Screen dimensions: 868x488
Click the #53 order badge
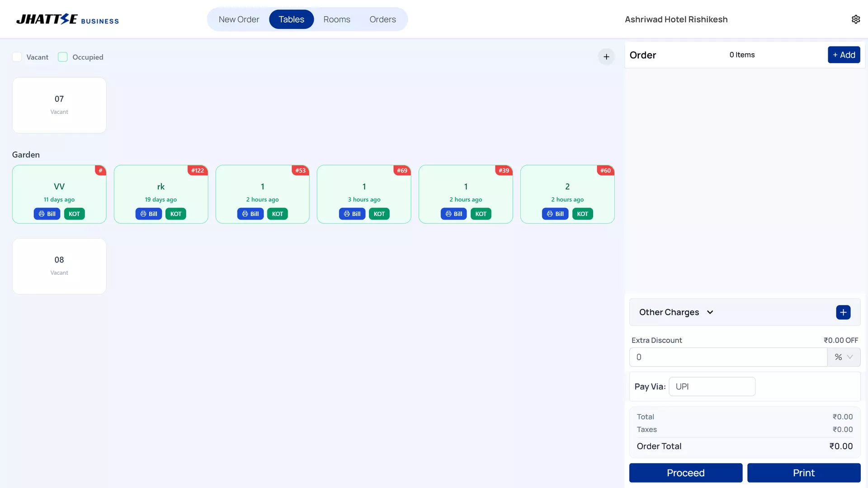[300, 170]
